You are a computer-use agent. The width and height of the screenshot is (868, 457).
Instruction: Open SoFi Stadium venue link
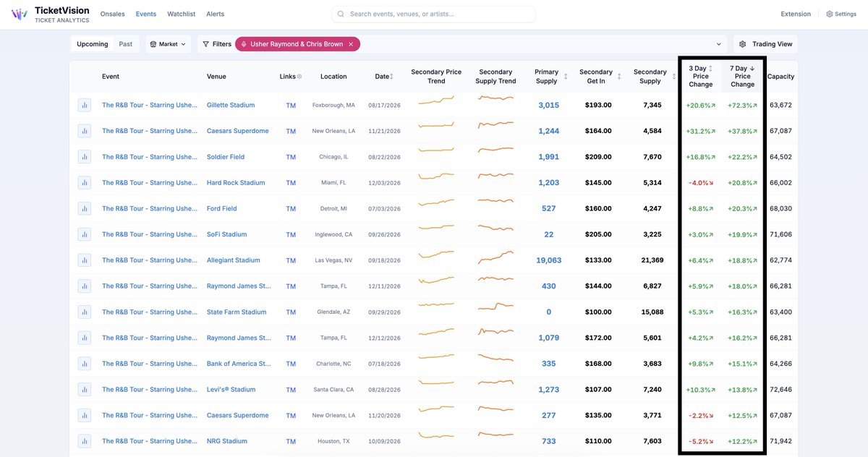pos(227,234)
